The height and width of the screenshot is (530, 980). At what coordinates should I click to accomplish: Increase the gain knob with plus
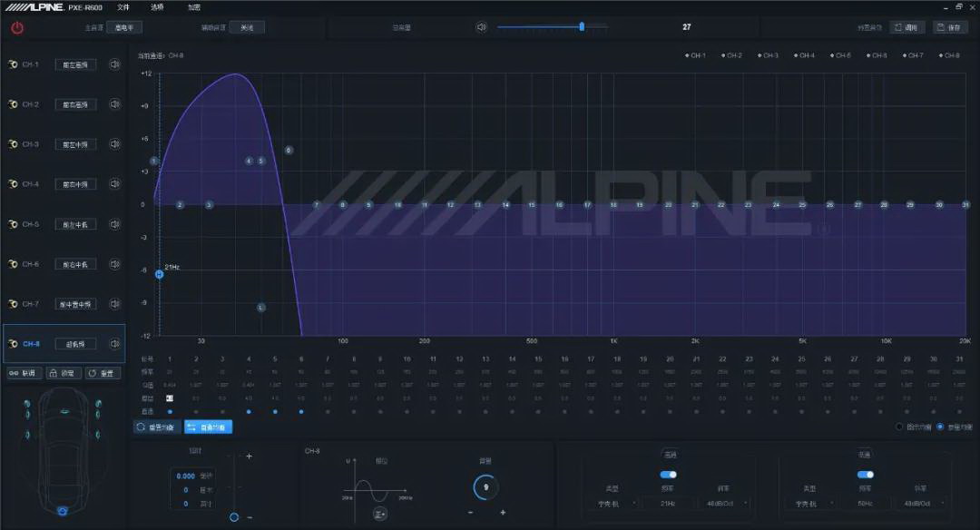503,513
